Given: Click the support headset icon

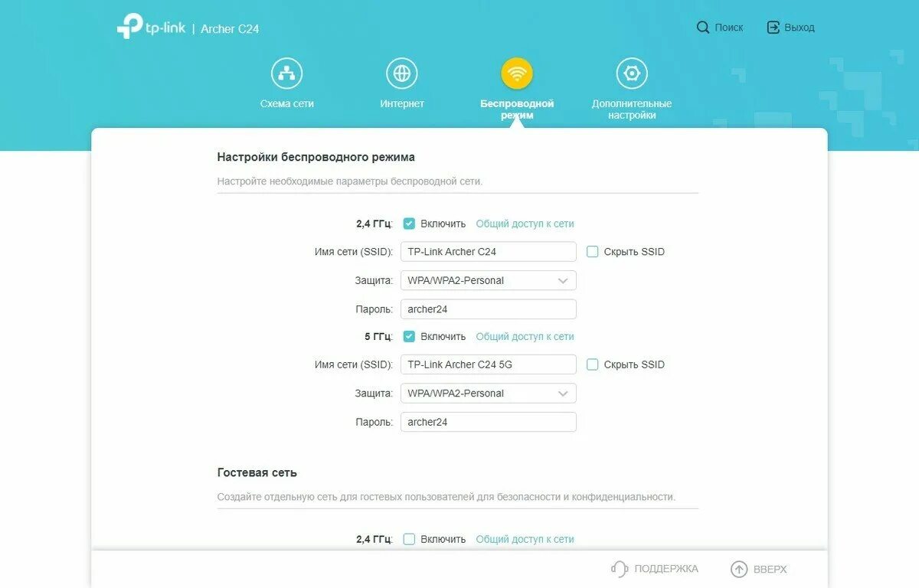Looking at the screenshot, I should coord(620,569).
